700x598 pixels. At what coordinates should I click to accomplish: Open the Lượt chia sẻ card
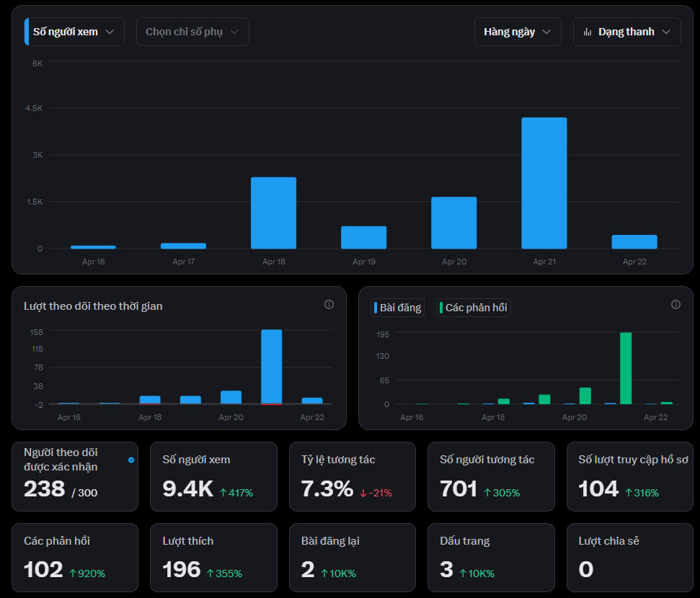pyautogui.click(x=630, y=558)
